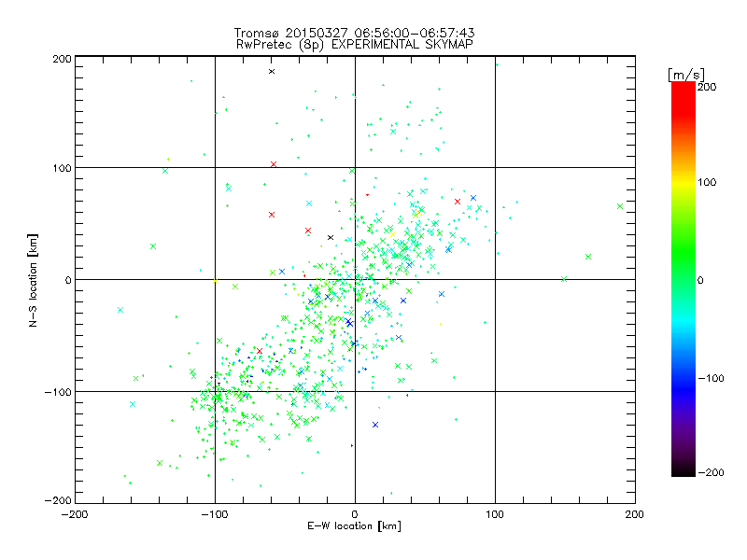Viewport: 747px width, 560px height.
Task: Click the '[m/s]' colorbar unit label
Action: (x=686, y=75)
